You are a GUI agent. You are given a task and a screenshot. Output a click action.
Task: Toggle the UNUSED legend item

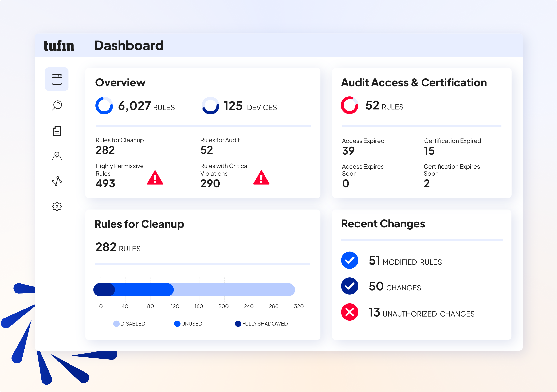189,323
